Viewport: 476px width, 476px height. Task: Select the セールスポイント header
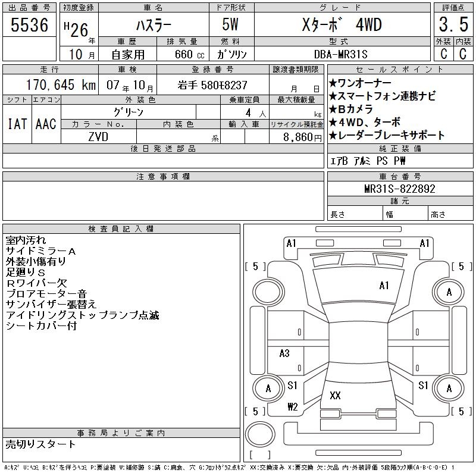[400, 70]
